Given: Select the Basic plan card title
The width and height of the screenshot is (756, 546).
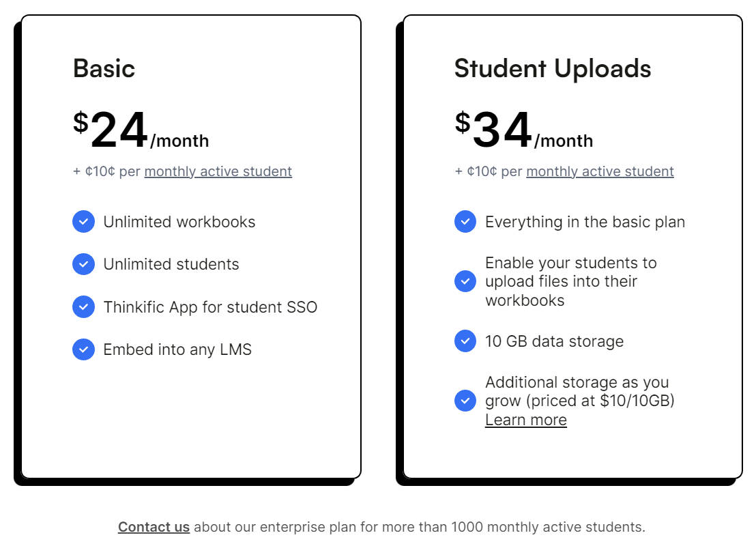Looking at the screenshot, I should [x=104, y=68].
